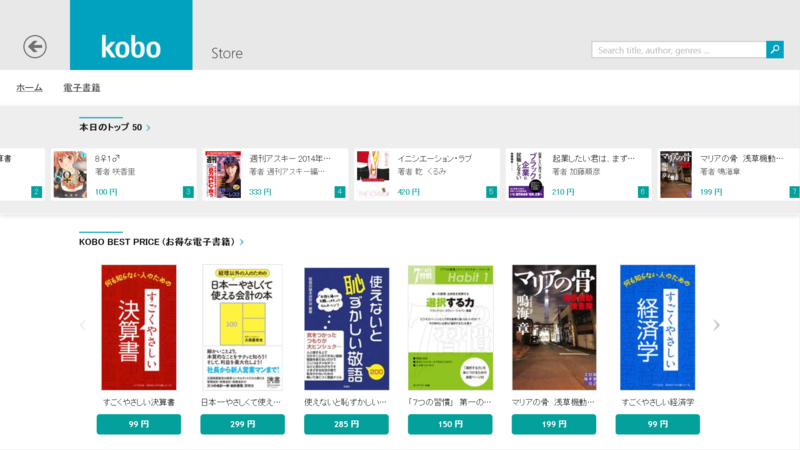Show next books with right carousel arrow
Screen dimensions: 800x450
click(716, 325)
